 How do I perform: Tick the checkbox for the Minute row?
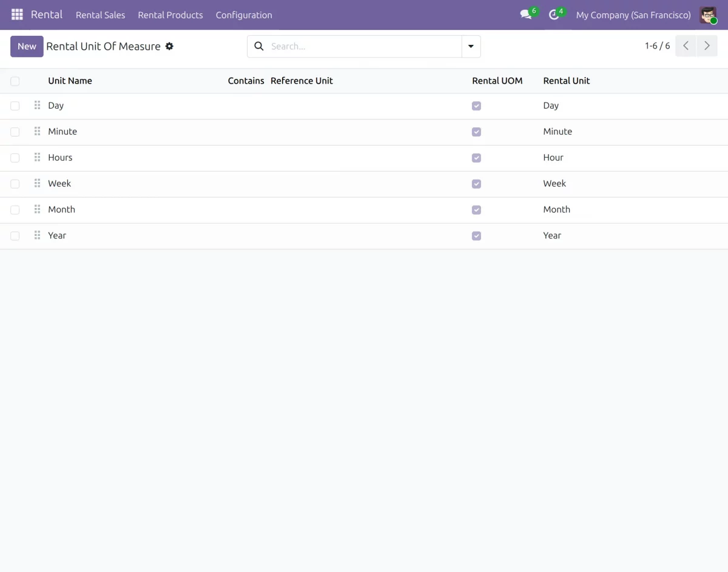15,132
